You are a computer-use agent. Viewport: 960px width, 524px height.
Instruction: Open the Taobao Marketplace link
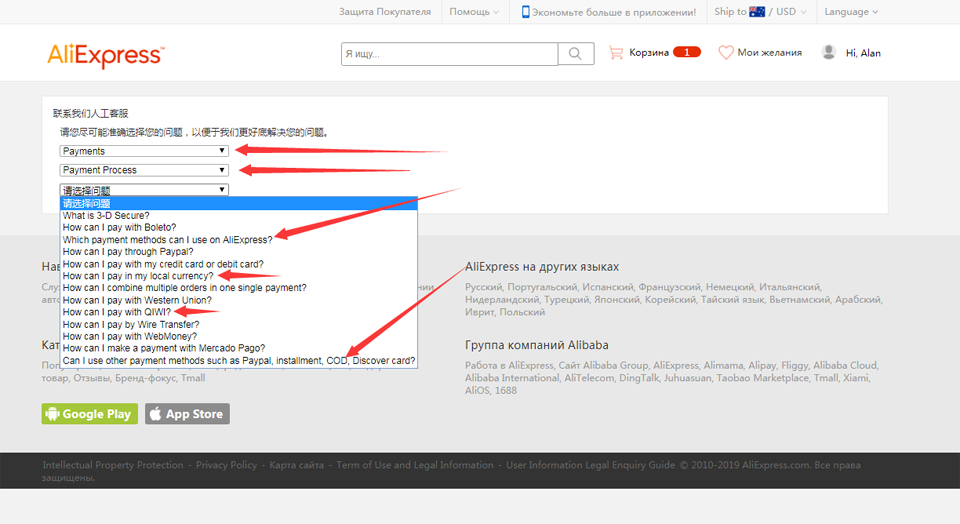(x=762, y=378)
